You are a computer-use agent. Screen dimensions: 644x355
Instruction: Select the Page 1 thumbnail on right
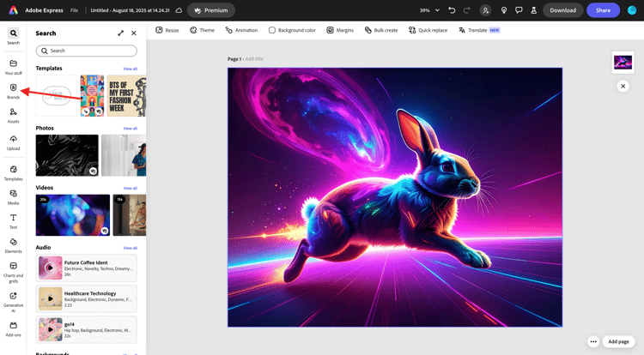(x=623, y=63)
